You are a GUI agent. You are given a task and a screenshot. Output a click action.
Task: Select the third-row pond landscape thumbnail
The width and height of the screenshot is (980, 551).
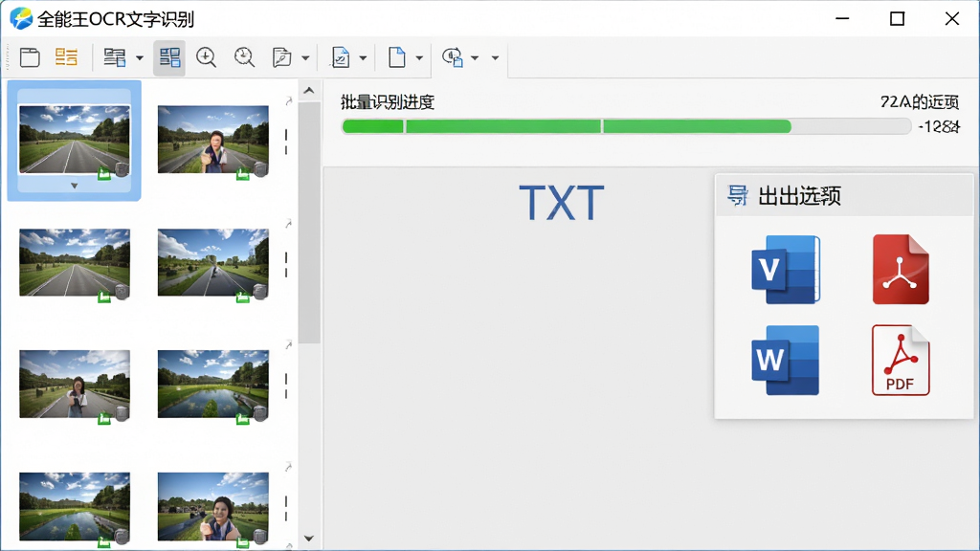tap(213, 384)
